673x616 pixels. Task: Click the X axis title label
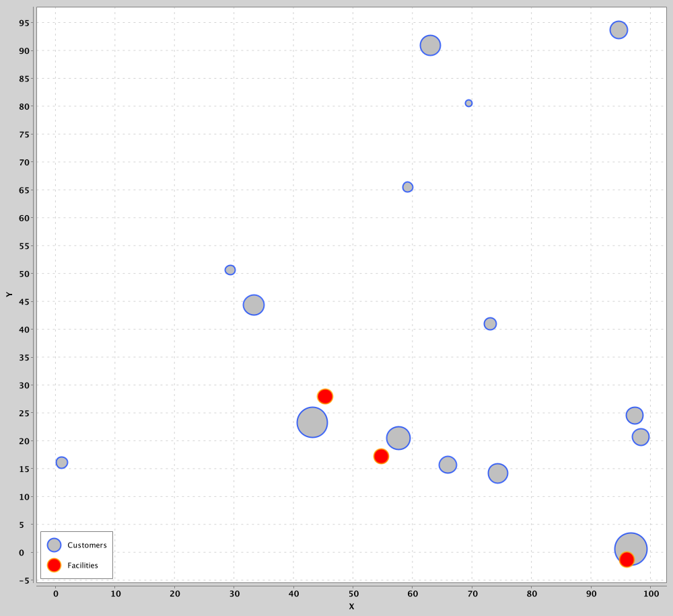pos(351,607)
